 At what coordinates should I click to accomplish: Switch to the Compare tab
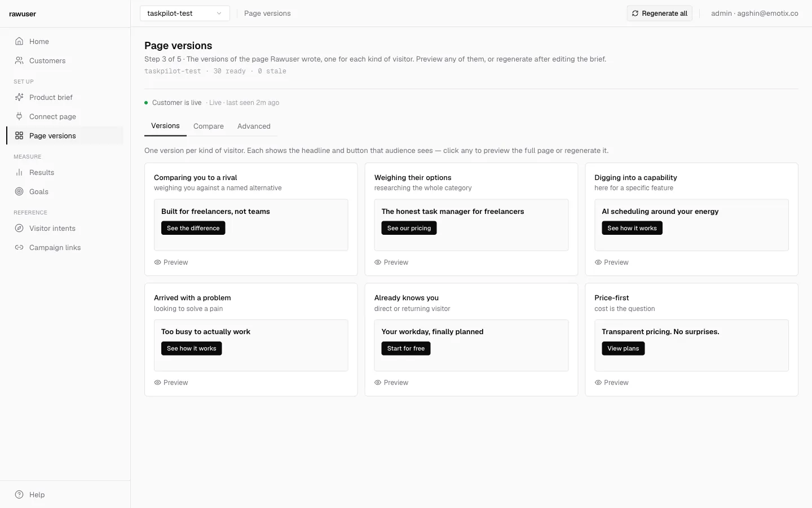tap(209, 126)
